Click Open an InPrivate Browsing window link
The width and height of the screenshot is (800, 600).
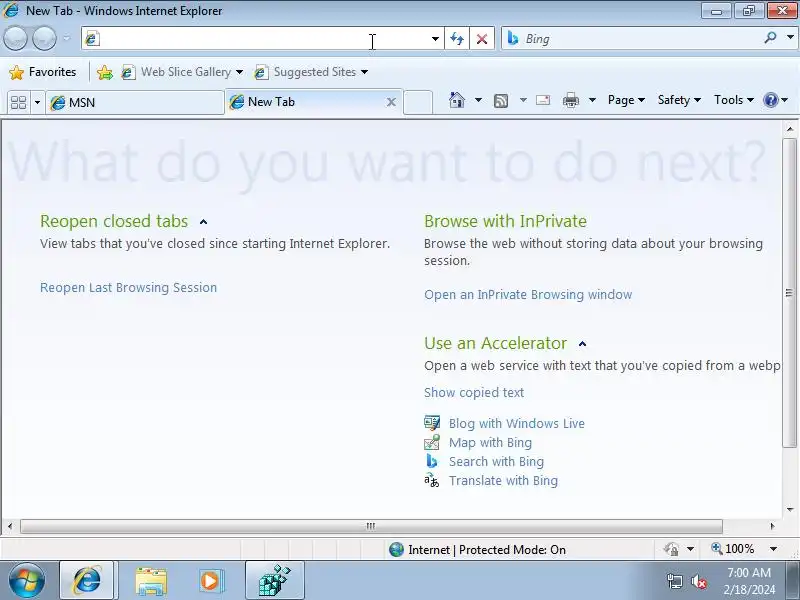528,295
